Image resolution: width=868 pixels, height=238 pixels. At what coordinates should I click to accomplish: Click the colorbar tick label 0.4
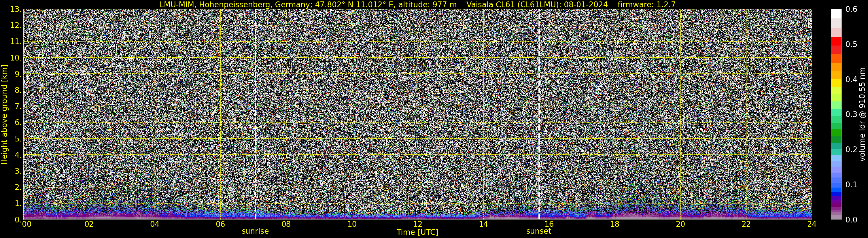click(851, 80)
